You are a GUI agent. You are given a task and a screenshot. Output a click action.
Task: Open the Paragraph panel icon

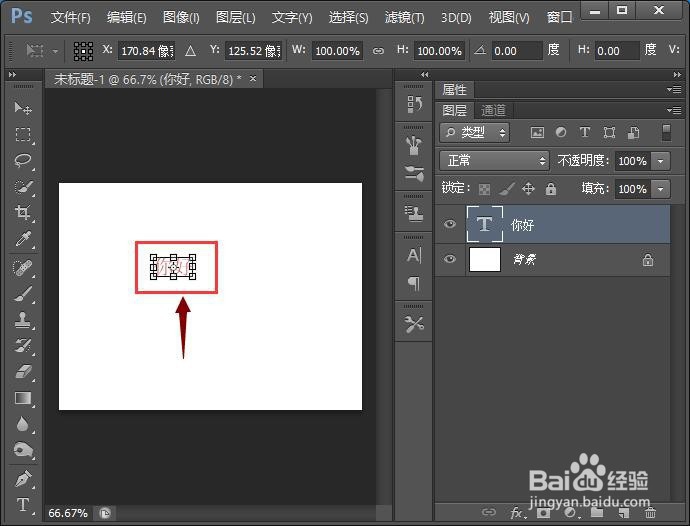pyautogui.click(x=414, y=283)
